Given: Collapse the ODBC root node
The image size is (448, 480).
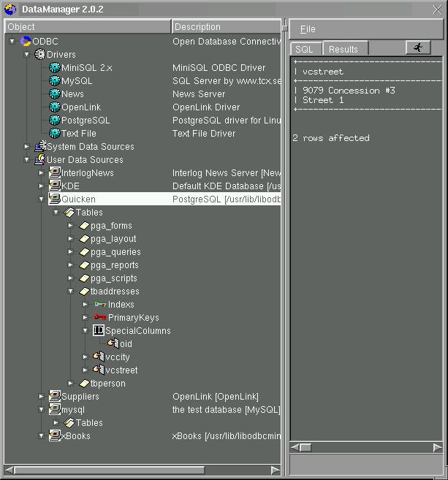Looking at the screenshot, I should click(12, 41).
